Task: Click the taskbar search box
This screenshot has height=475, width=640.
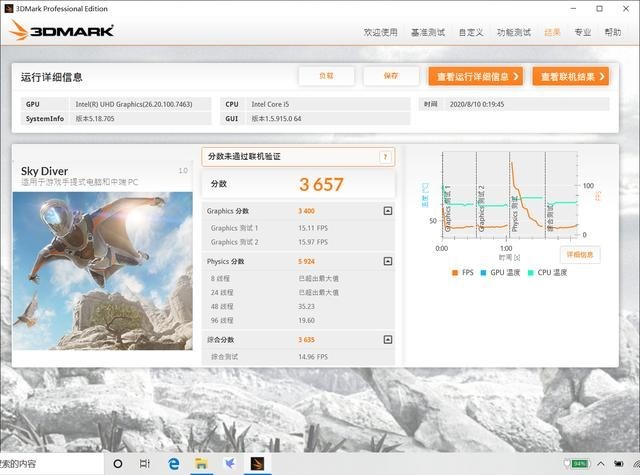Action: click(52, 464)
